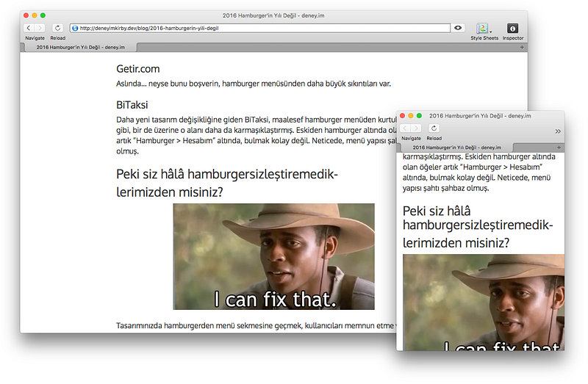Select the '2016 Hamburger'in Yılı Değil' tab in the large window
The image size is (588, 384).
click(80, 47)
